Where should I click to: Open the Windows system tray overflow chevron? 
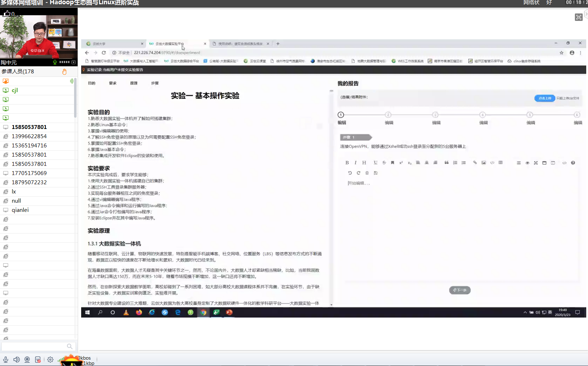point(525,312)
